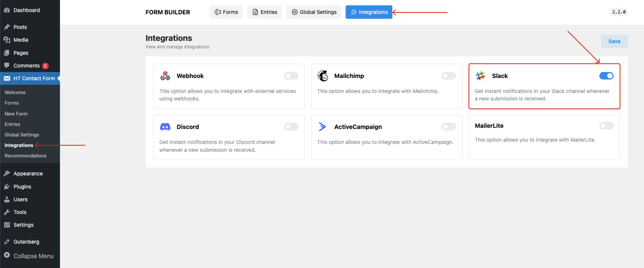Switch on the MailerLite integration
This screenshot has height=268, width=644.
pos(606,126)
